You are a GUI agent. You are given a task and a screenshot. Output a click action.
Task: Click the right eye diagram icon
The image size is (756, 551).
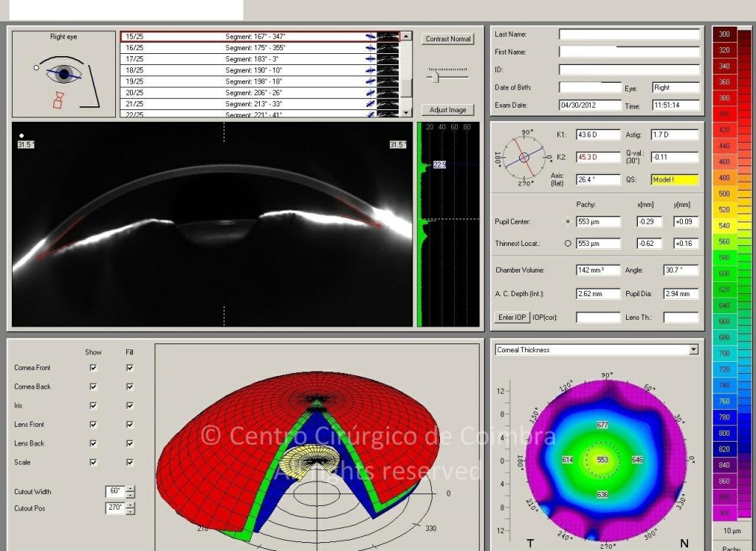click(x=63, y=73)
